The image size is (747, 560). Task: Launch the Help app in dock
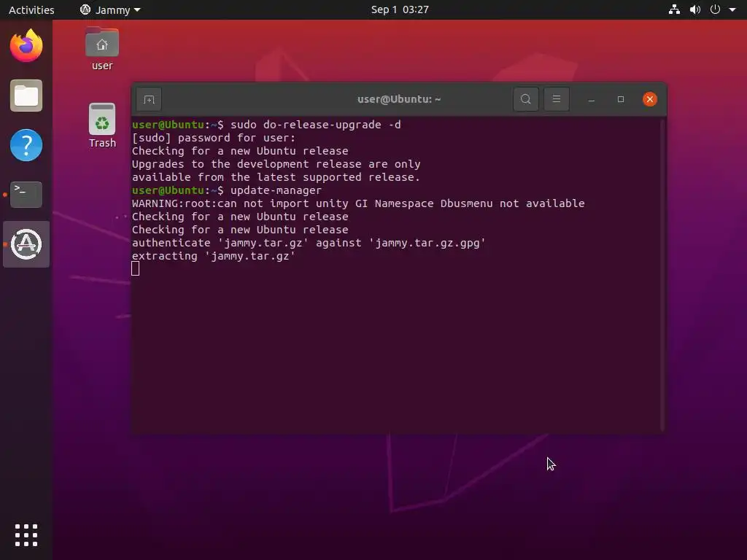coord(26,145)
